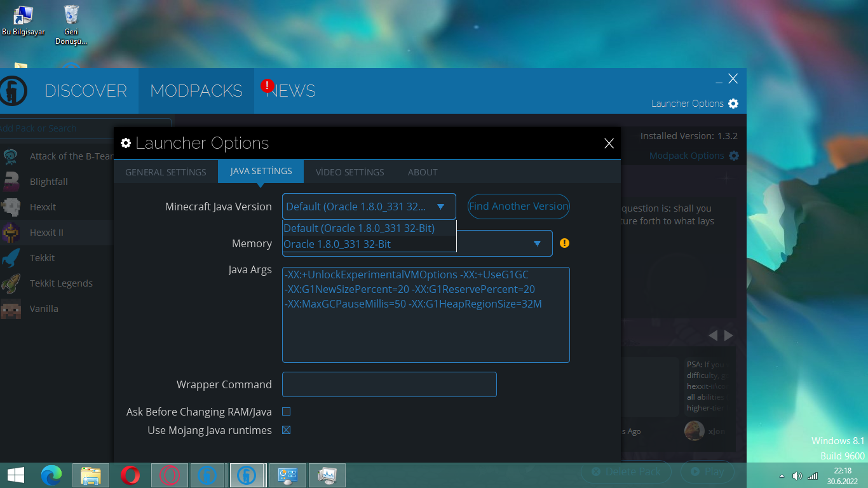The height and width of the screenshot is (488, 868).
Task: Switch to the Modpacks section
Action: 196,91
